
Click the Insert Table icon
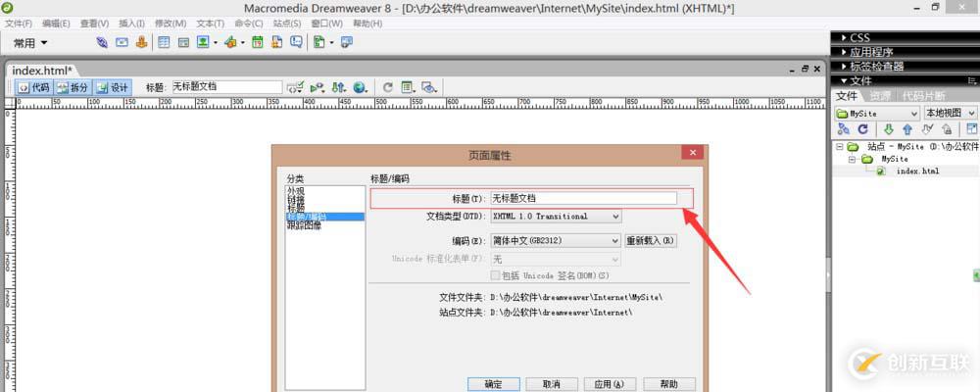164,42
